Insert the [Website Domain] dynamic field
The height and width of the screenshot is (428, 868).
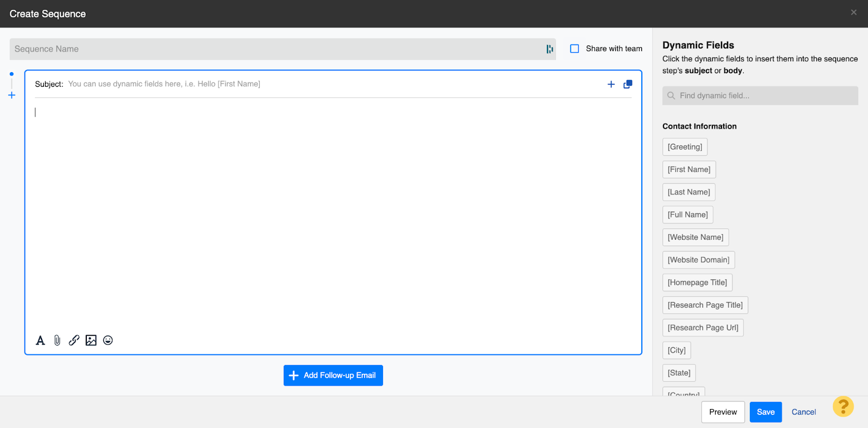(x=698, y=260)
